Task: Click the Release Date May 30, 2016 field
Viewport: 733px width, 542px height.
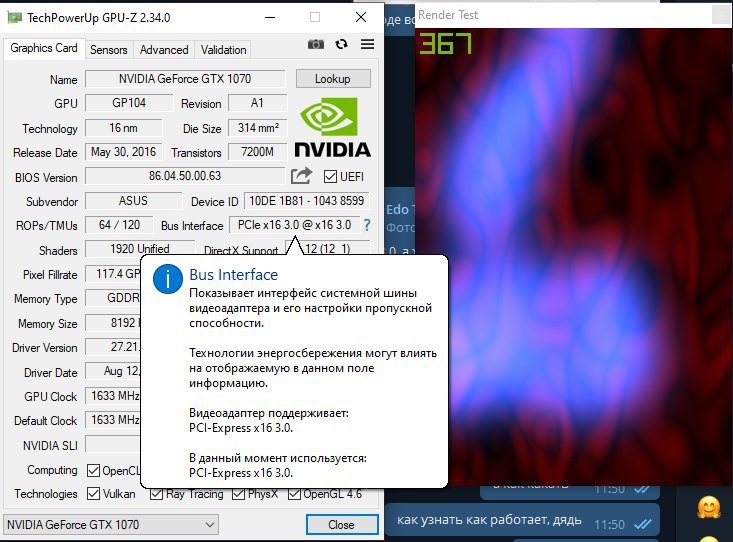Action: [123, 152]
